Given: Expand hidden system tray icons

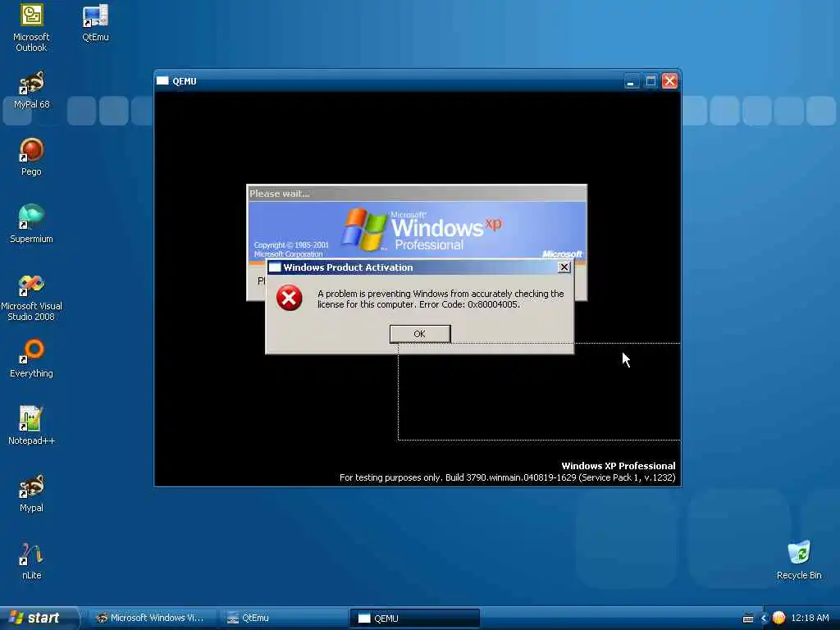Looking at the screenshot, I should pos(764,619).
